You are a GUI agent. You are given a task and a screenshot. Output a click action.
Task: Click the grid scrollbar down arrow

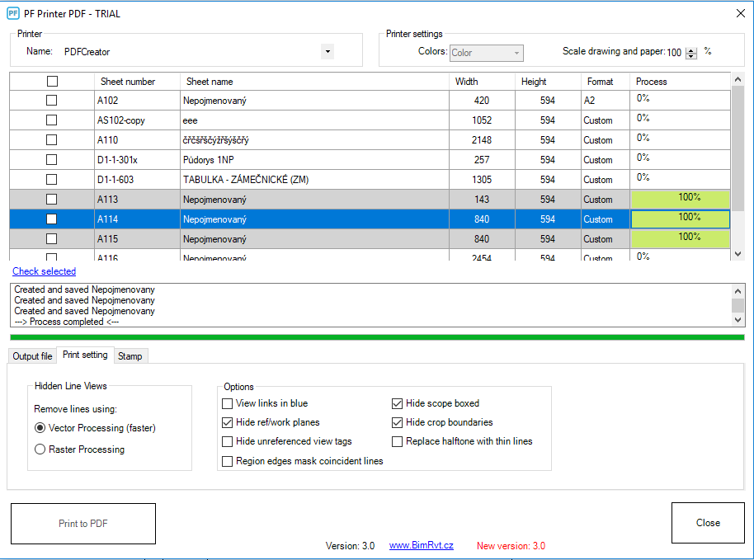(738, 254)
